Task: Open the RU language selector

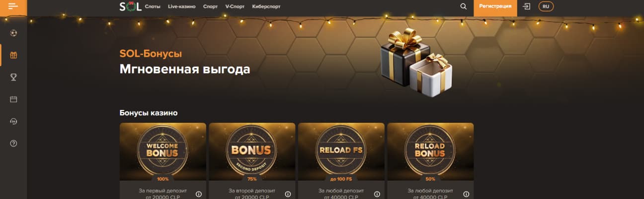Action: point(546,6)
